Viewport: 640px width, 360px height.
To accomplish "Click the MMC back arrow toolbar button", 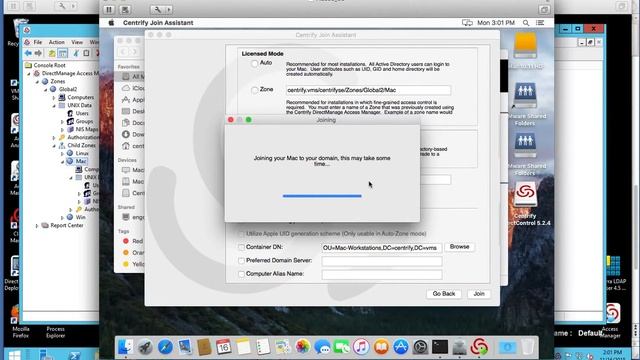I will [28, 53].
